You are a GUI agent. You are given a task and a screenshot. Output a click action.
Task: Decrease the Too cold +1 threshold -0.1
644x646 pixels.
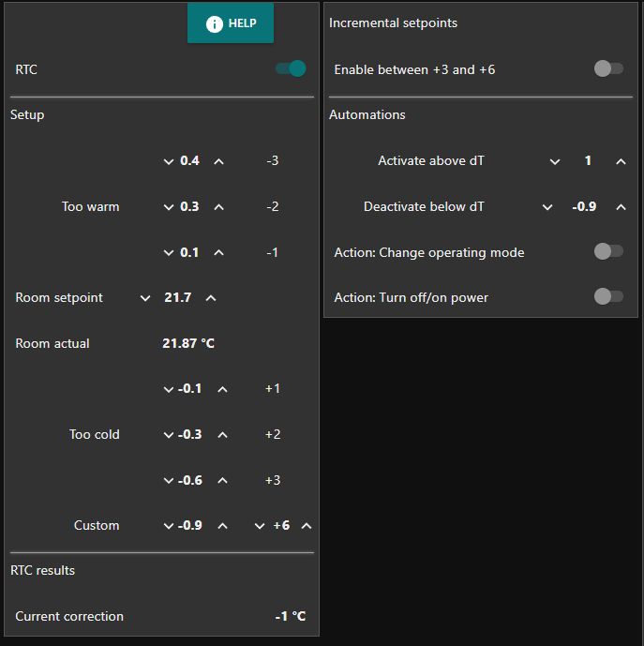click(169, 389)
